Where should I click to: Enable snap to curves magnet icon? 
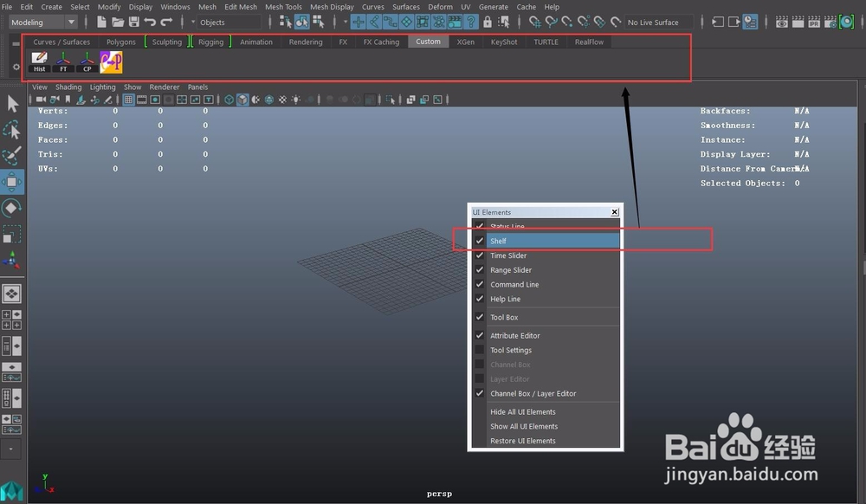click(x=551, y=22)
